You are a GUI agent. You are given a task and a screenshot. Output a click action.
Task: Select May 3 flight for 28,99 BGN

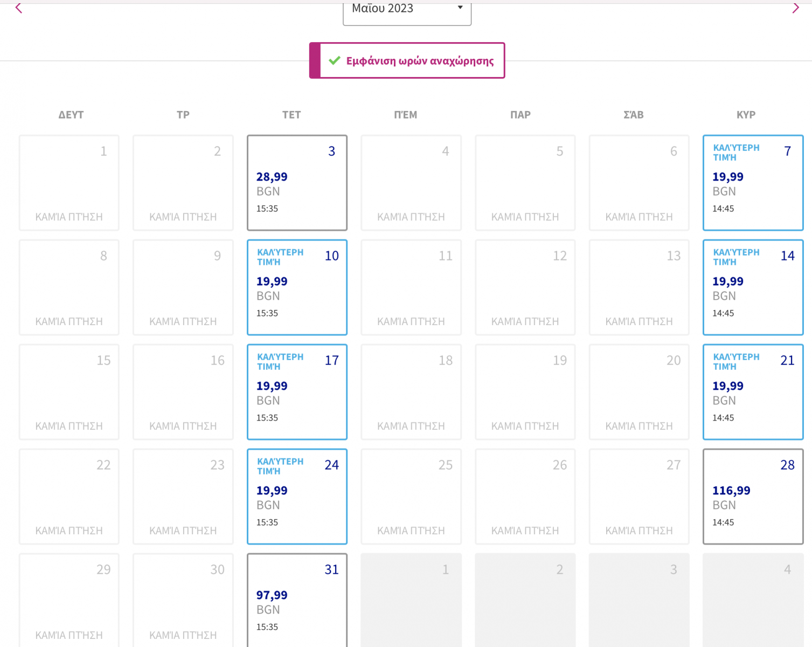point(297,183)
